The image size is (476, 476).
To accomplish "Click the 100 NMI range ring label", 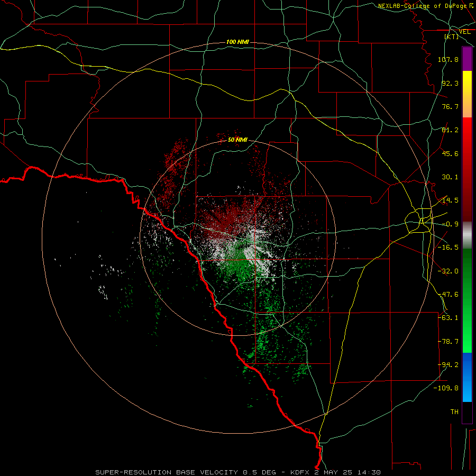I will [x=237, y=42].
